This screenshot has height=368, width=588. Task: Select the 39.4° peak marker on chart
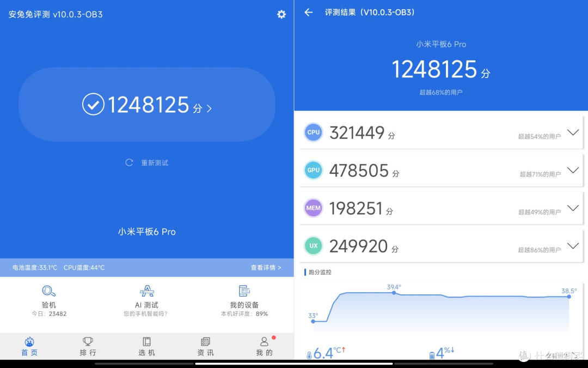[x=394, y=293]
